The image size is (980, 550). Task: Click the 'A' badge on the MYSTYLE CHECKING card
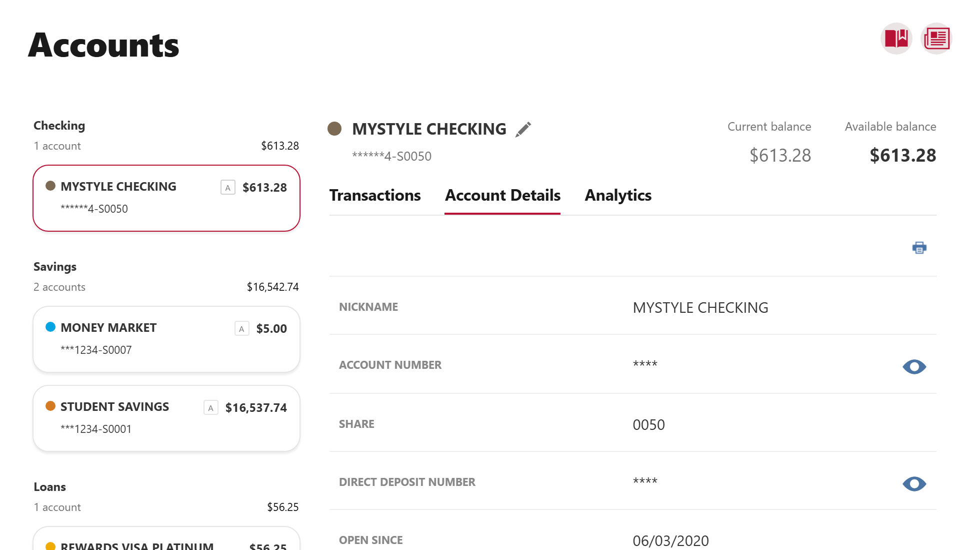(x=228, y=188)
